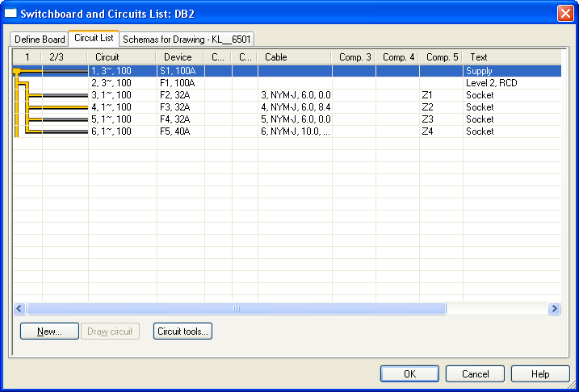This screenshot has width=579, height=392.
Task: Select circuit row 2 with F1, 100A
Action: [178, 83]
